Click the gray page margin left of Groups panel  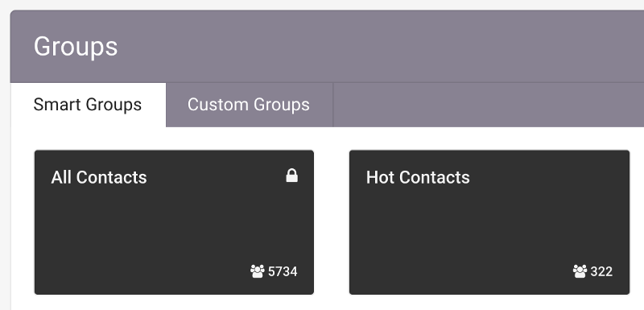5,164
